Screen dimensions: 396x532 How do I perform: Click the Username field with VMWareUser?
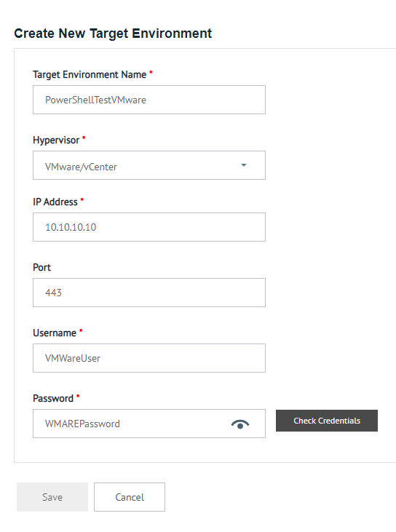point(149,358)
